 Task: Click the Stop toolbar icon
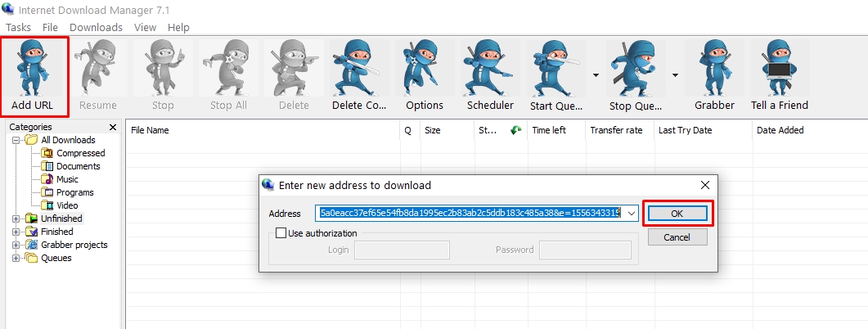coord(163,68)
